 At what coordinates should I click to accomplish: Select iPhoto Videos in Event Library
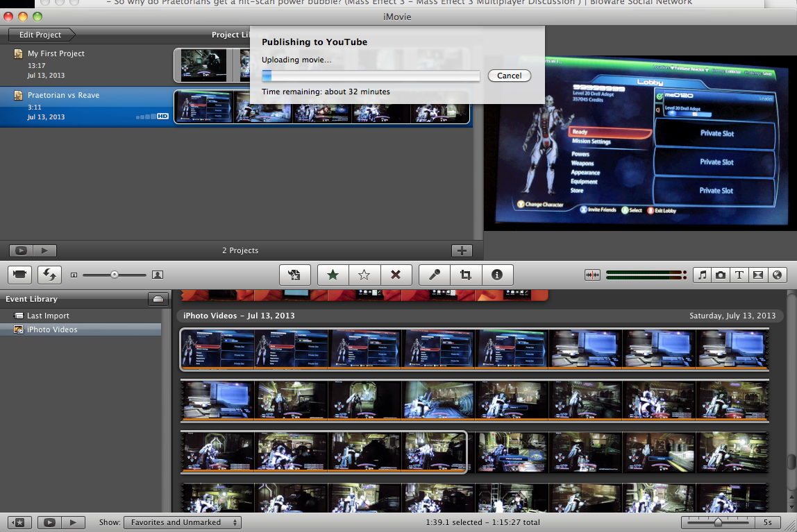click(x=51, y=329)
